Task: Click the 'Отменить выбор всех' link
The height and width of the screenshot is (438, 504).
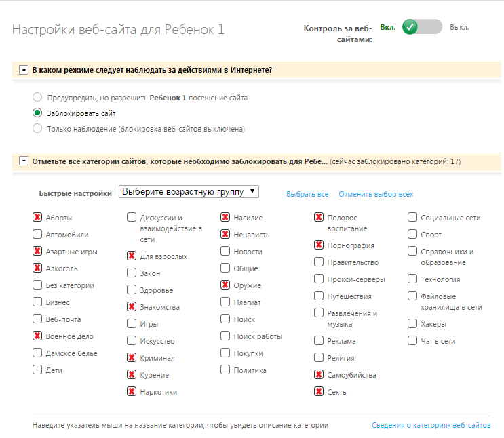Action: [x=376, y=194]
